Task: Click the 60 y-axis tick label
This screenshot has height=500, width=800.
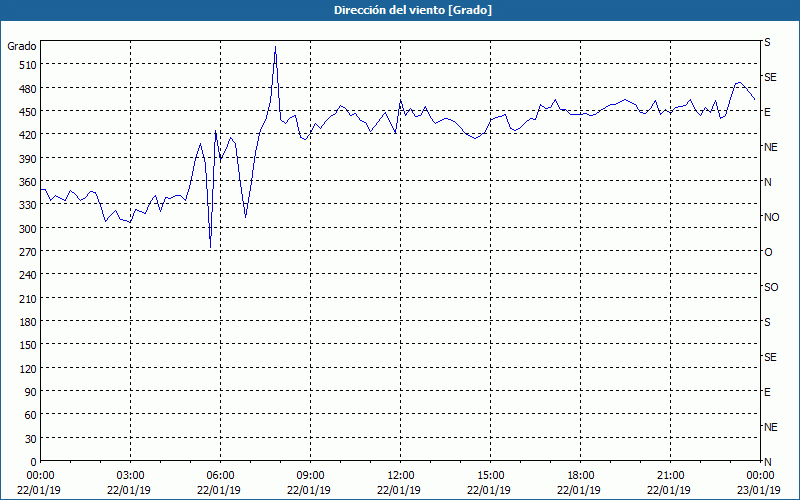Action: pos(31,415)
